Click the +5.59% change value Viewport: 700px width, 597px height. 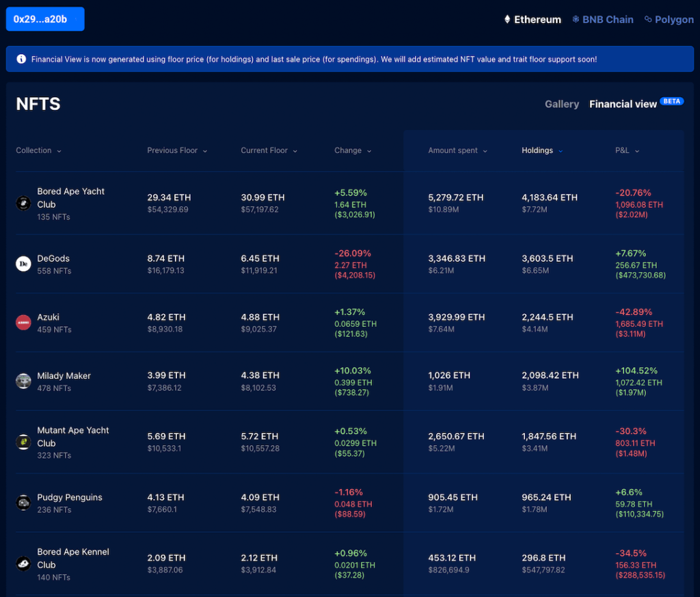[x=351, y=193]
